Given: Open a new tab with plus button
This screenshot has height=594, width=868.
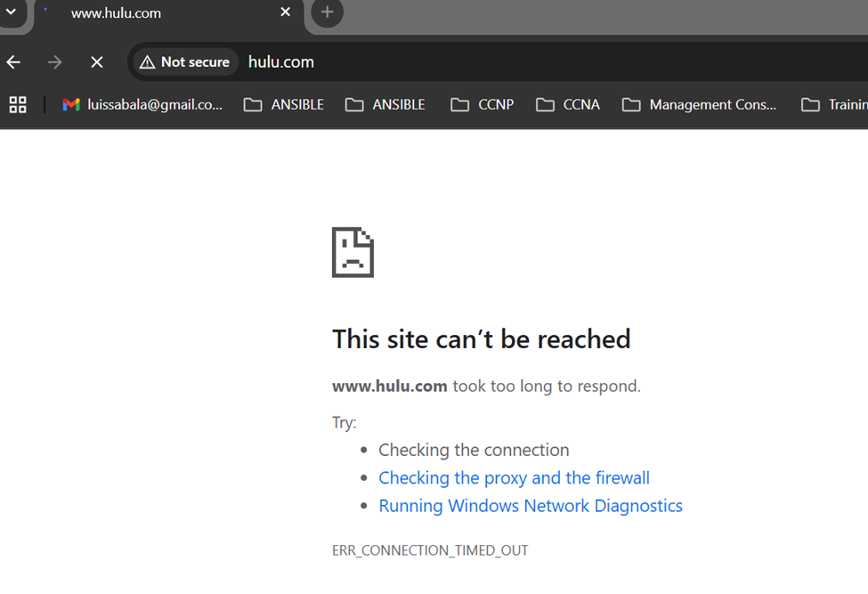Looking at the screenshot, I should pos(327,12).
